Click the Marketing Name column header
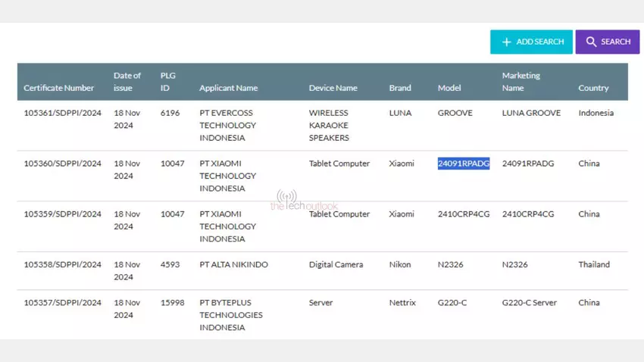Screen dimensions: 644x362 click(x=521, y=82)
